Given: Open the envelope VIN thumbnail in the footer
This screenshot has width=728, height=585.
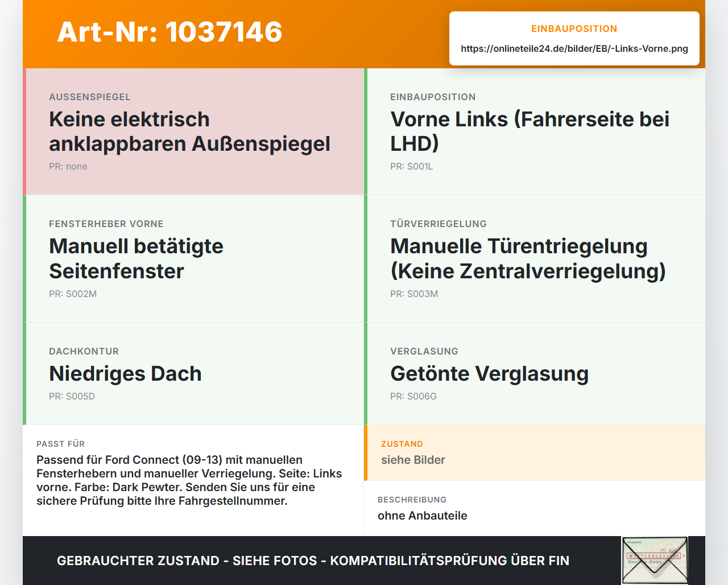Looking at the screenshot, I should point(655,561).
